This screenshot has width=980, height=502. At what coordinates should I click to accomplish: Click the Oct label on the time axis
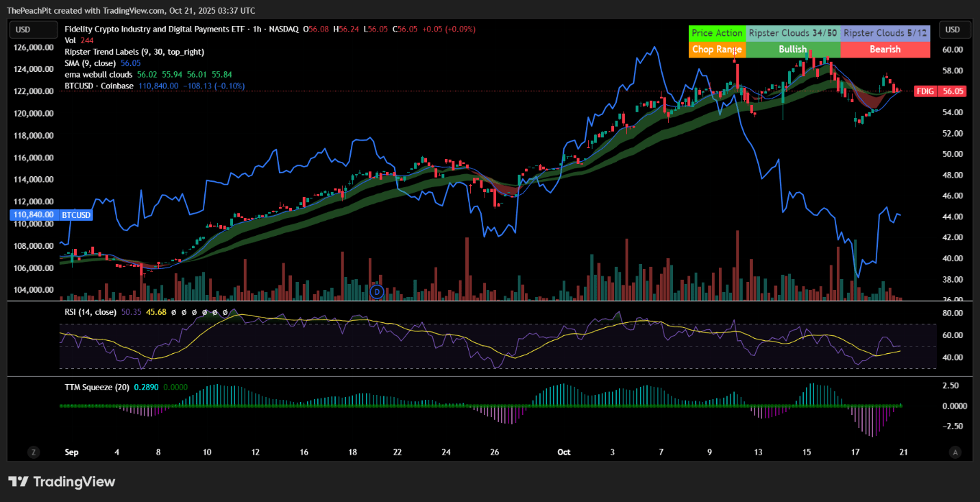[563, 452]
